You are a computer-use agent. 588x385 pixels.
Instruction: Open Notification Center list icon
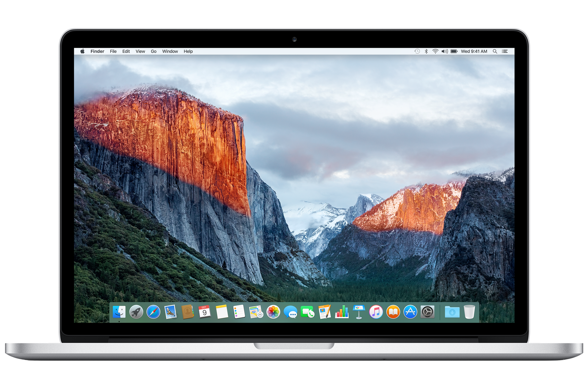click(505, 51)
